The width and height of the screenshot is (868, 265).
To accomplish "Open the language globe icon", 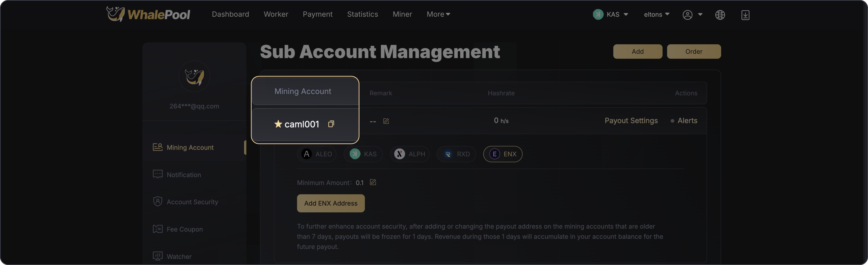I will 720,15.
